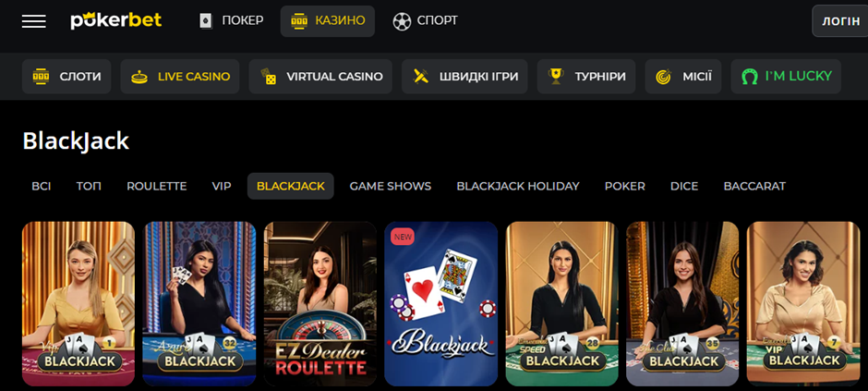Switch to the ROULETTE tab
868x391 pixels.
(157, 186)
